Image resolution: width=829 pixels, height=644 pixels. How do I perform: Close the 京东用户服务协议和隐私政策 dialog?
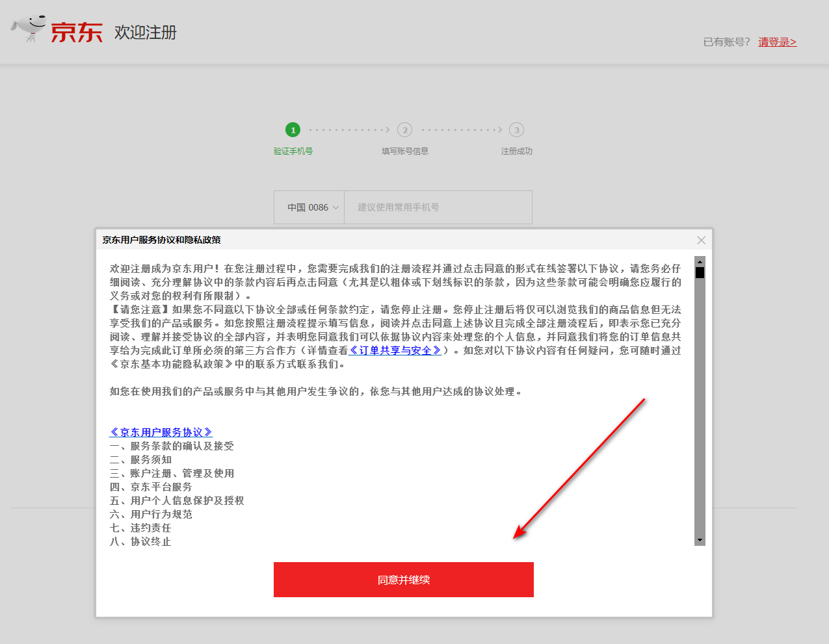tap(701, 240)
